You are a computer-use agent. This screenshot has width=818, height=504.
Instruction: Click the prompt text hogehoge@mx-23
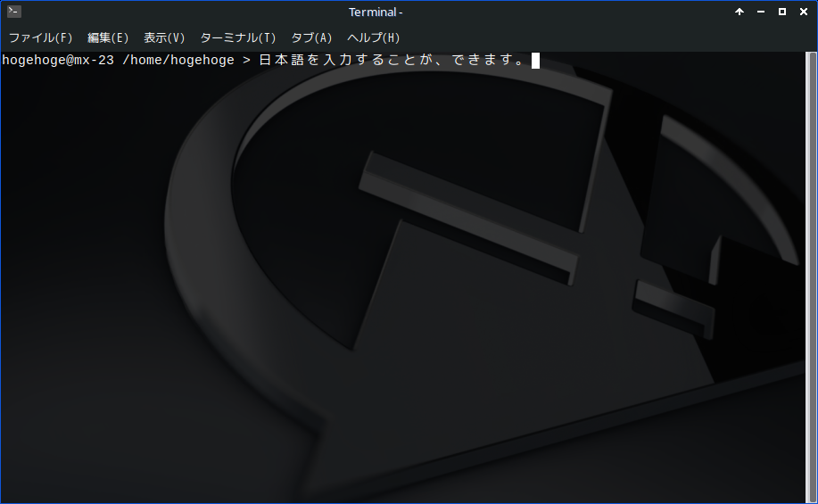coord(58,61)
